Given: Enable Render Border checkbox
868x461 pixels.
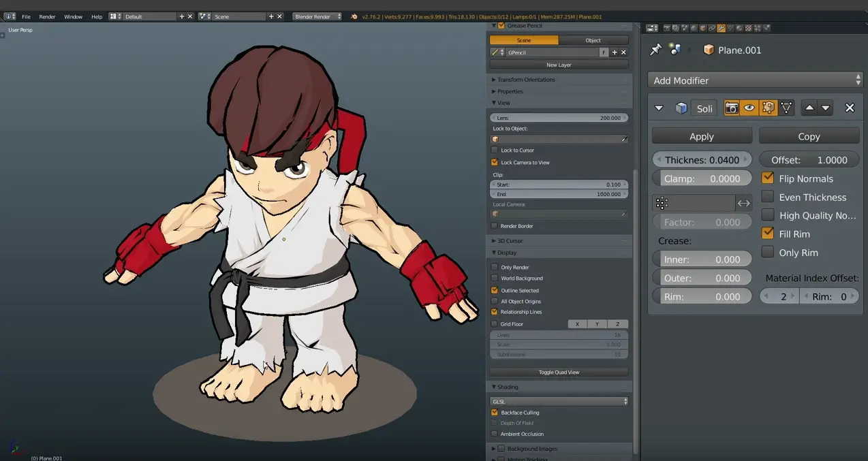Looking at the screenshot, I should (495, 226).
